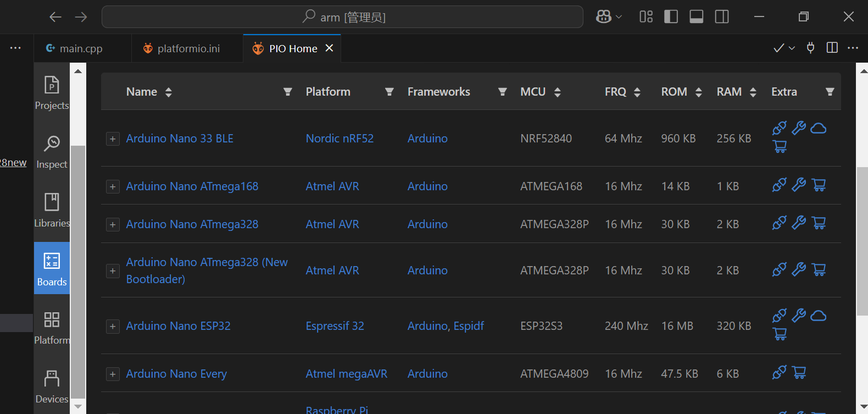Click the plug icon in editor actions

[x=810, y=48]
